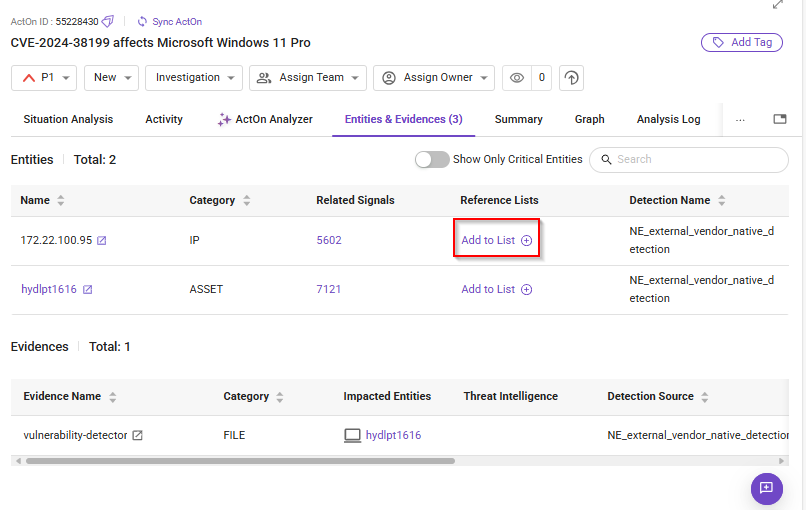Open external link icon for 172.22.100.95
806x510 pixels.
click(102, 240)
